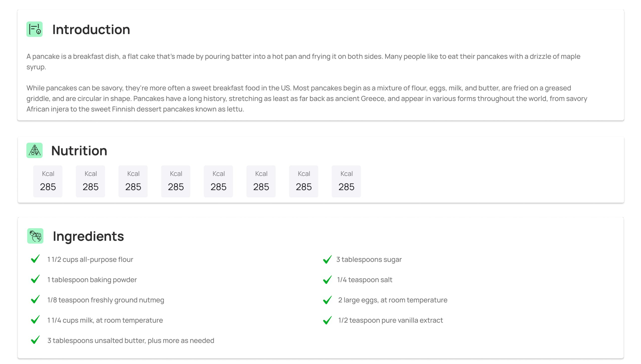
Task: Select the last Kcal 285 nutrition card
Action: coord(346,181)
